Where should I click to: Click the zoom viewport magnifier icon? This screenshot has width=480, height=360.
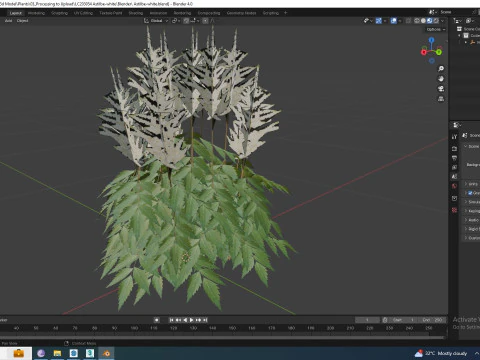point(441,69)
